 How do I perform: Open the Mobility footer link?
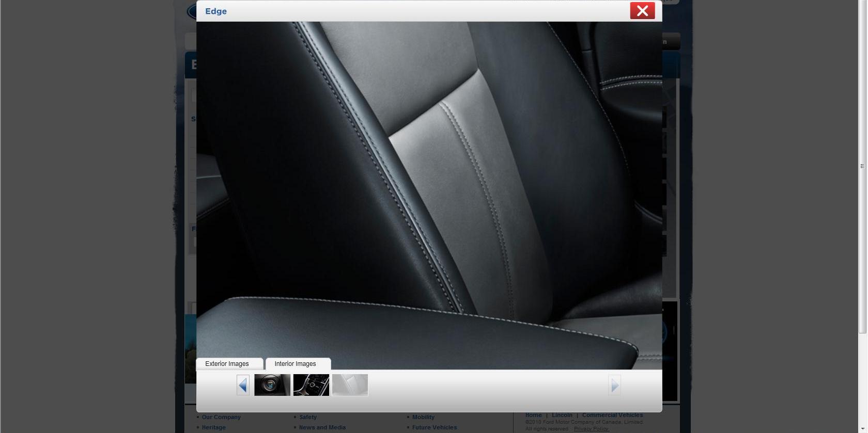pyautogui.click(x=423, y=417)
